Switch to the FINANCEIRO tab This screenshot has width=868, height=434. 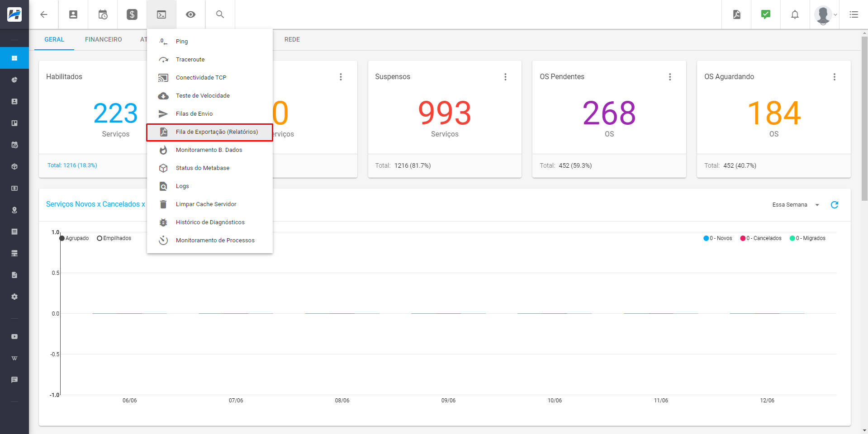[x=104, y=40]
